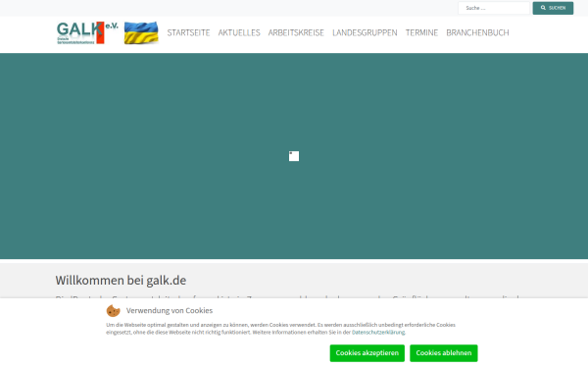588x368 pixels.
Task: Focus the Suche search input field
Action: click(494, 8)
